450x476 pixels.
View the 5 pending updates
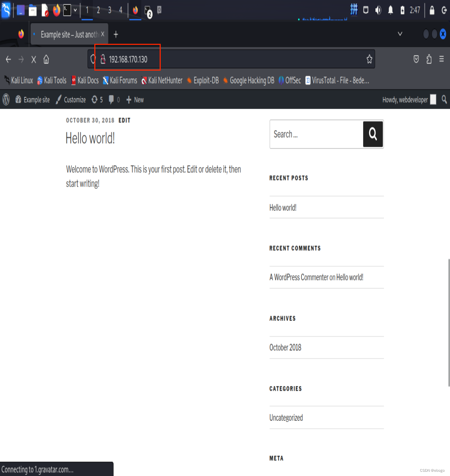(x=97, y=100)
